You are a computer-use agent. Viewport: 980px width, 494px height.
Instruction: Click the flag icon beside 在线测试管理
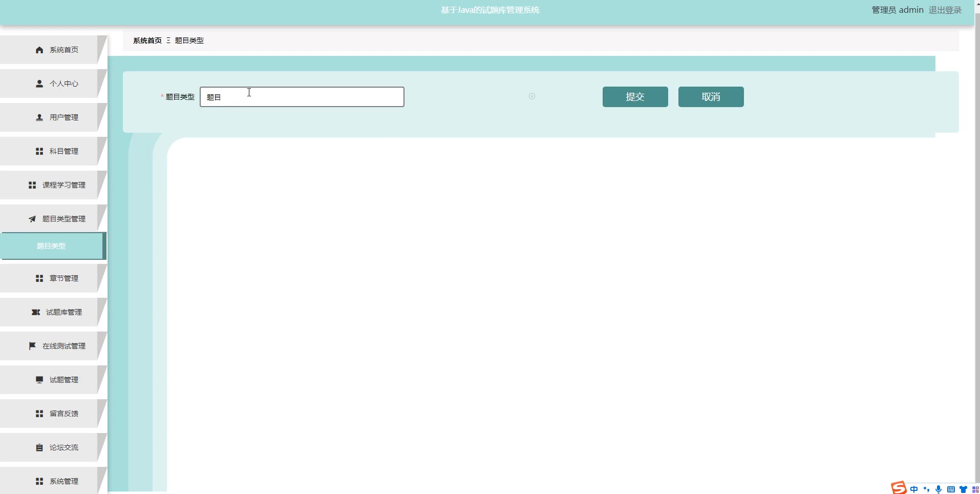point(32,346)
